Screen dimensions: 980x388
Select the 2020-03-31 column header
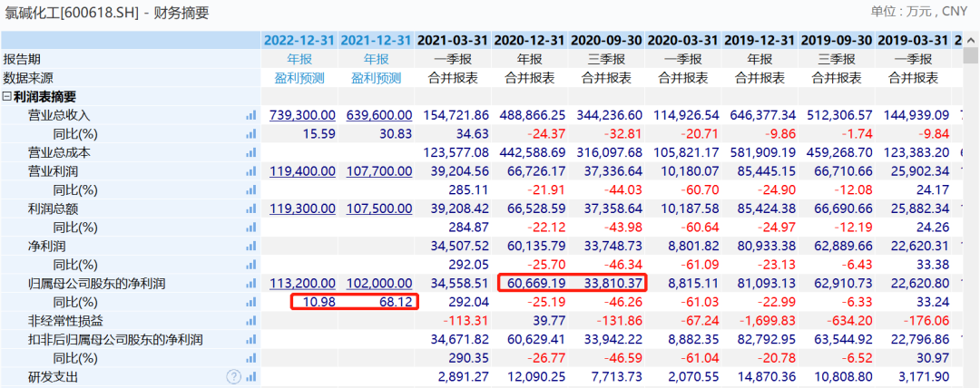pyautogui.click(x=684, y=41)
